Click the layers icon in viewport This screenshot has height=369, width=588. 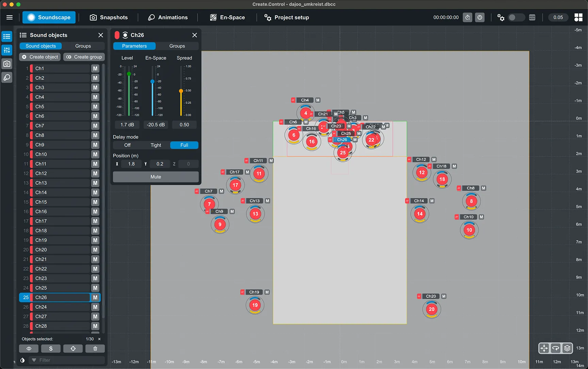(567, 348)
